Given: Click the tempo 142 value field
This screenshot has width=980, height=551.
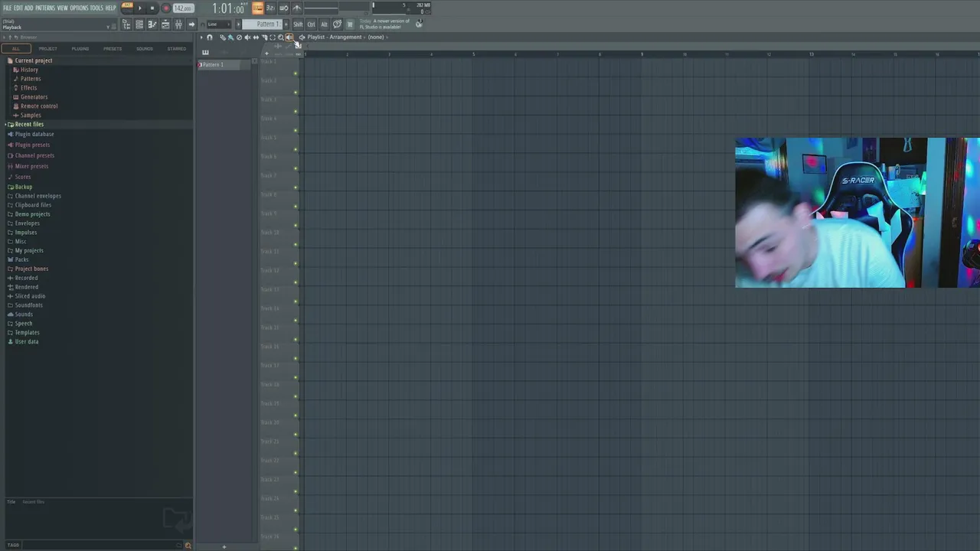Looking at the screenshot, I should 183,8.
